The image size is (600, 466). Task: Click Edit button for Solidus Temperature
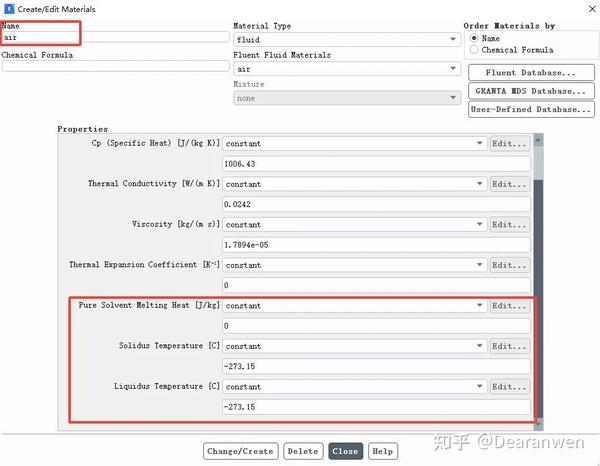pos(510,346)
